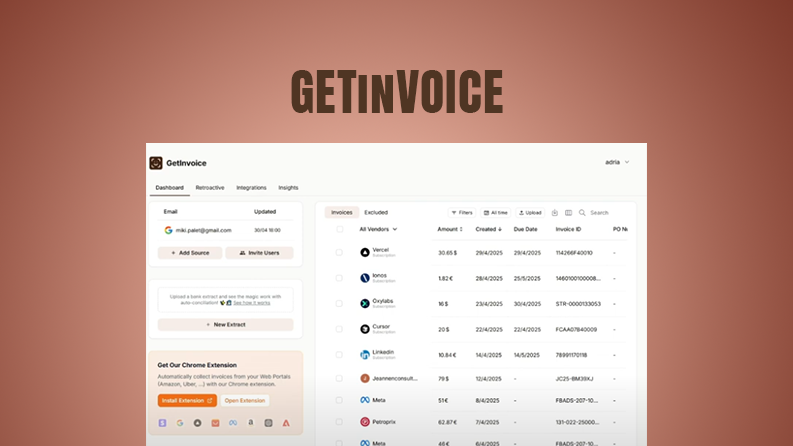Viewport: 793px width, 446px height.
Task: Click the New Extract button
Action: pyautogui.click(x=226, y=325)
